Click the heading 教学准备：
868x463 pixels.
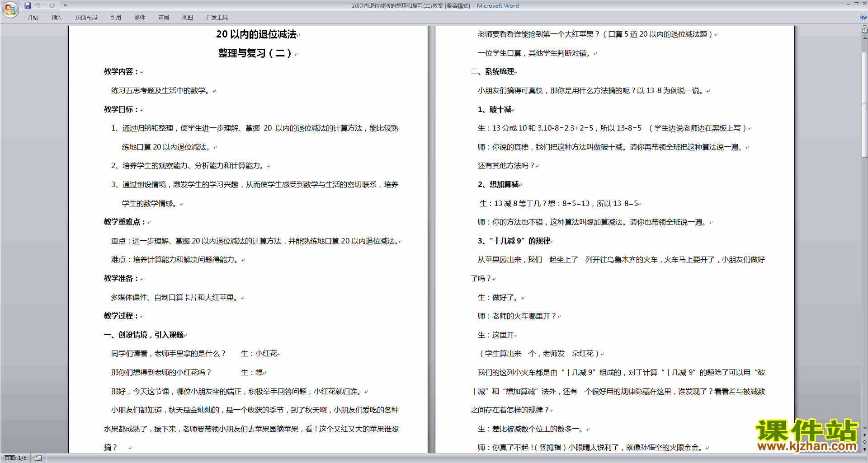pos(121,279)
